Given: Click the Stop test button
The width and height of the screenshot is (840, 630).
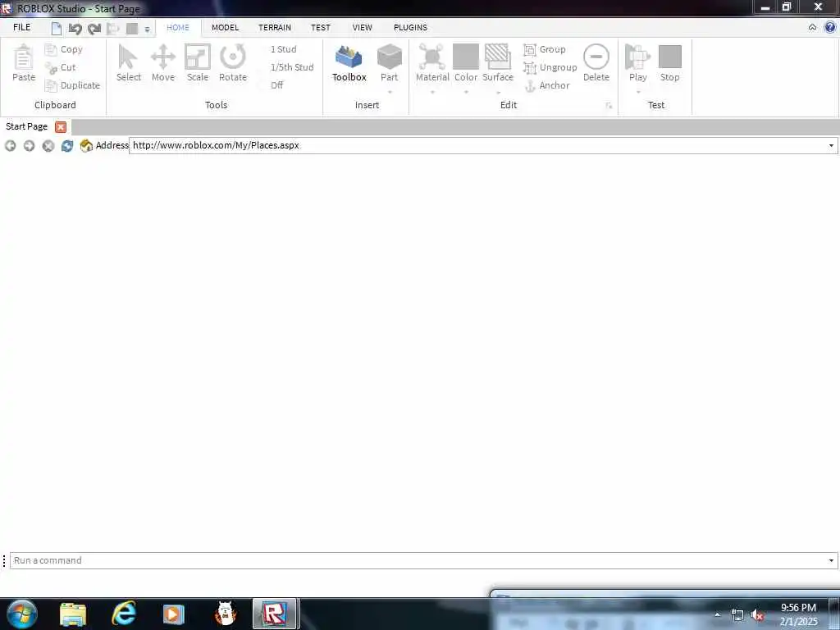Looking at the screenshot, I should (669, 63).
